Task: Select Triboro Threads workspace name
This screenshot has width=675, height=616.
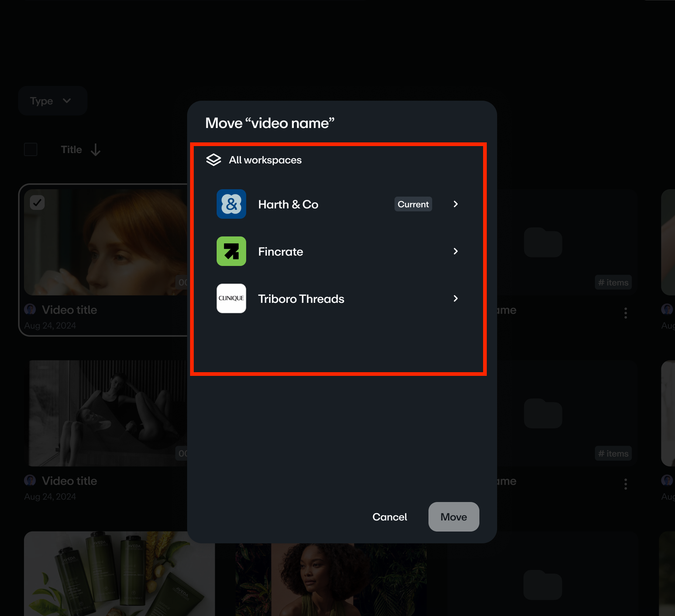Action: [301, 299]
